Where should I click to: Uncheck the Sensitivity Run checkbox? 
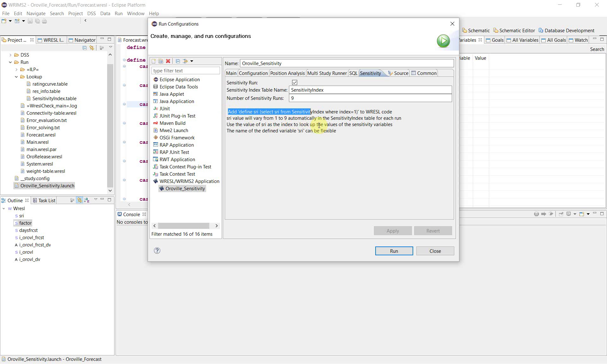point(295,82)
